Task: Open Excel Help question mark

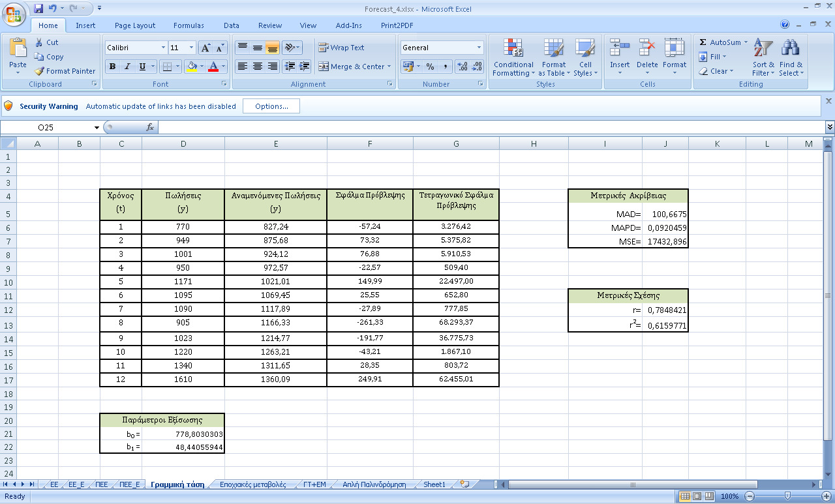Action: click(x=785, y=25)
